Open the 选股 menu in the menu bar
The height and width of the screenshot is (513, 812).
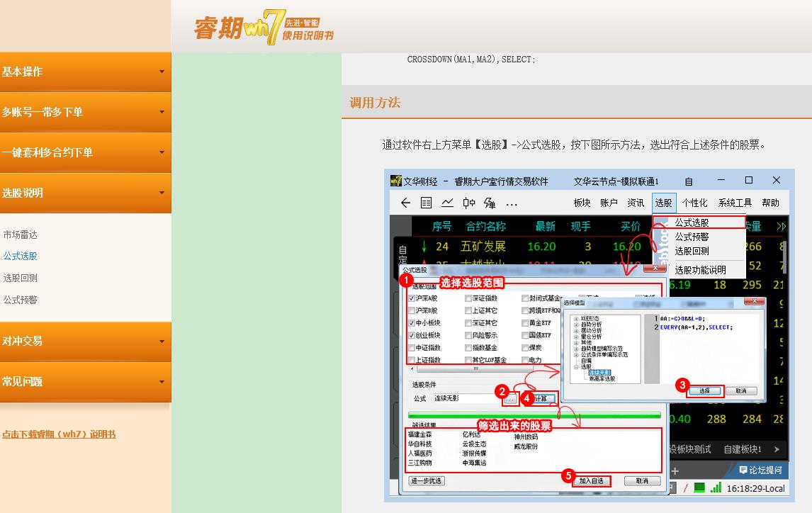coord(663,203)
